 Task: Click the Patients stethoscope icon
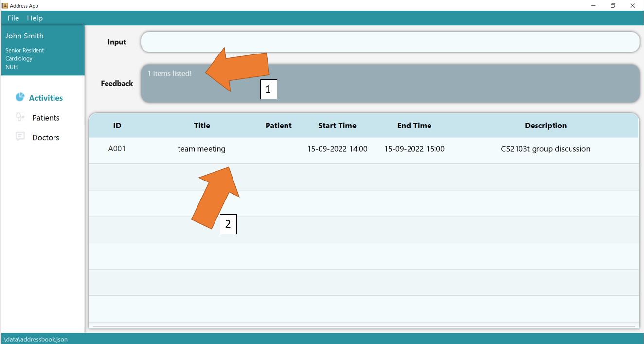tap(19, 117)
